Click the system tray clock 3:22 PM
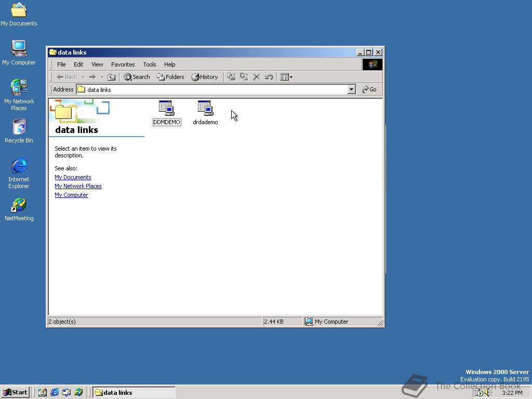 click(x=512, y=393)
